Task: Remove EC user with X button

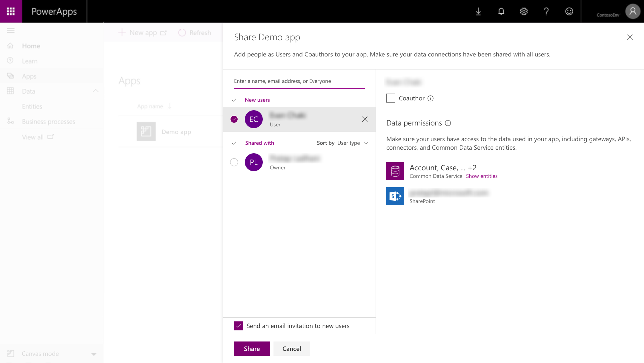Action: [x=365, y=119]
